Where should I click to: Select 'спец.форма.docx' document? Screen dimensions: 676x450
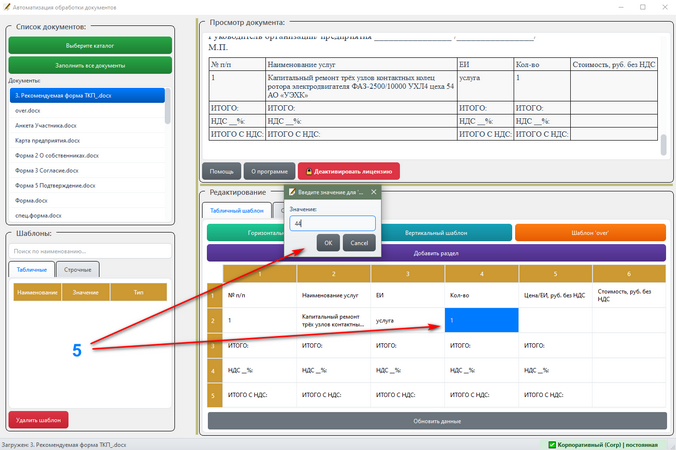coord(87,216)
